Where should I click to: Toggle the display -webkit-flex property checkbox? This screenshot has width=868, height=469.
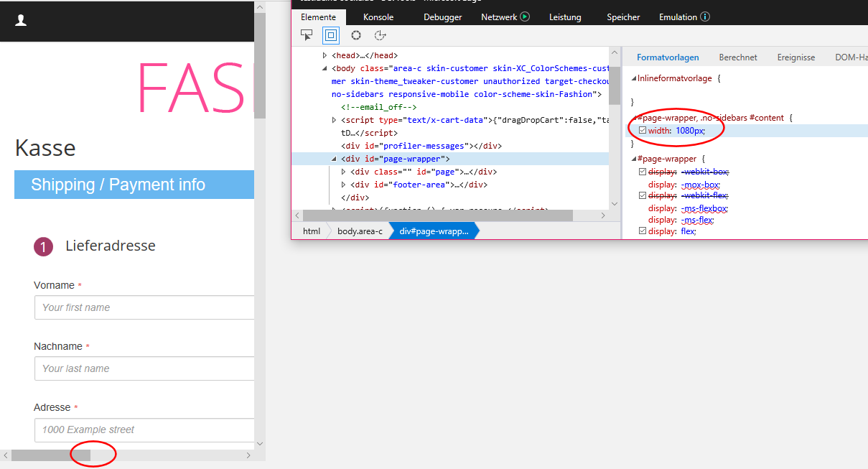coord(643,195)
